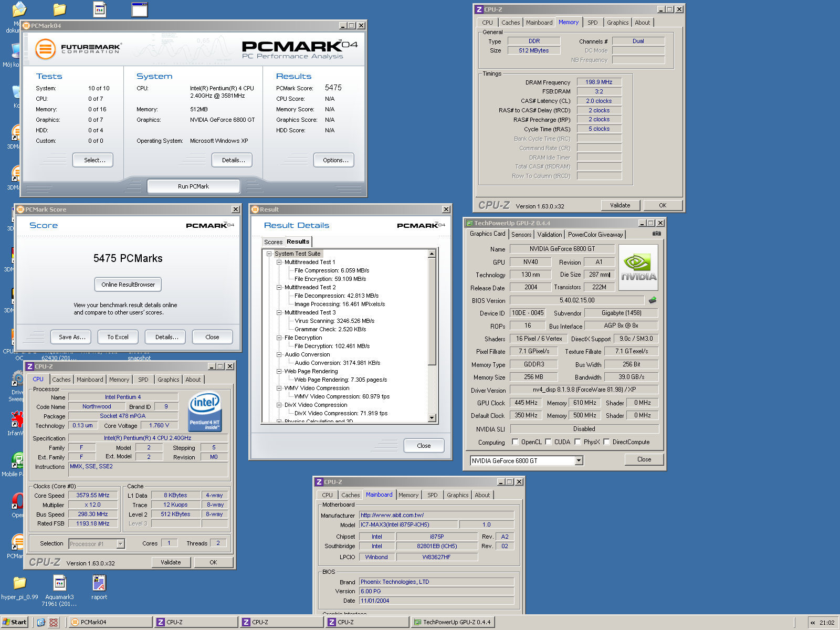
Task: Collapse Multithreaded Test 2 node
Action: [x=279, y=287]
